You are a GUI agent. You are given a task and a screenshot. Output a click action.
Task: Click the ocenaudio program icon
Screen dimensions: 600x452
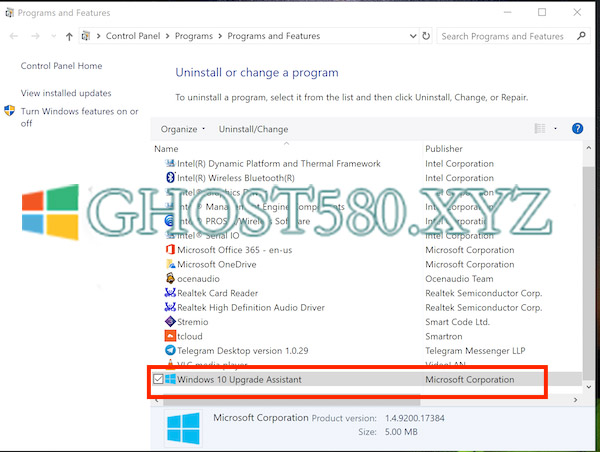click(170, 278)
